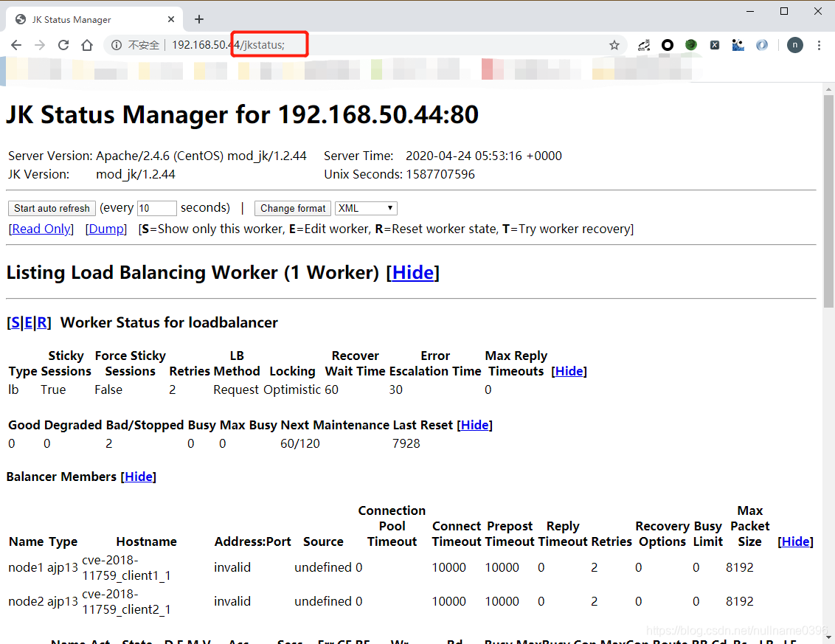This screenshot has height=644, width=835.
Task: Reload the JK Status page
Action: pyautogui.click(x=63, y=45)
